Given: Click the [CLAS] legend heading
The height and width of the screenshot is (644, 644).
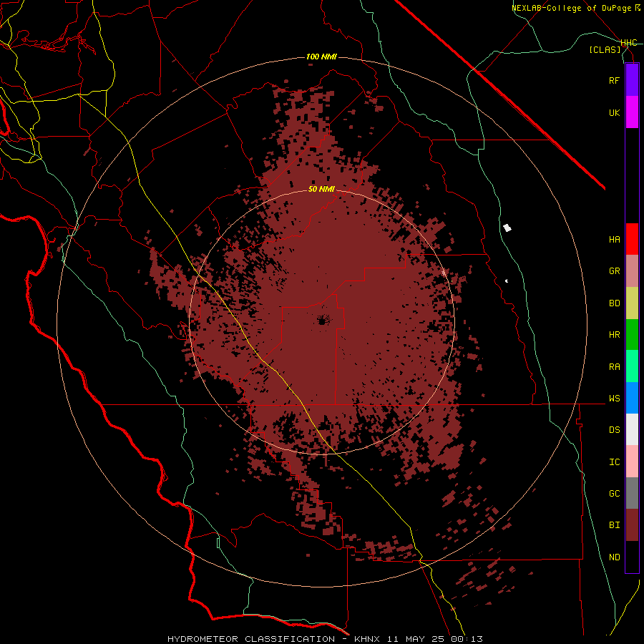Looking at the screenshot, I should pyautogui.click(x=605, y=50).
